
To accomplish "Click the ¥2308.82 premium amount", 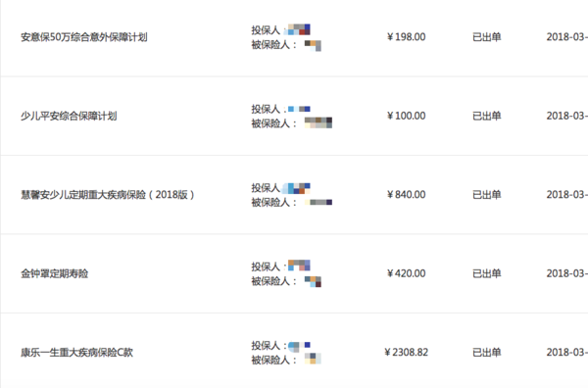I will click(407, 352).
